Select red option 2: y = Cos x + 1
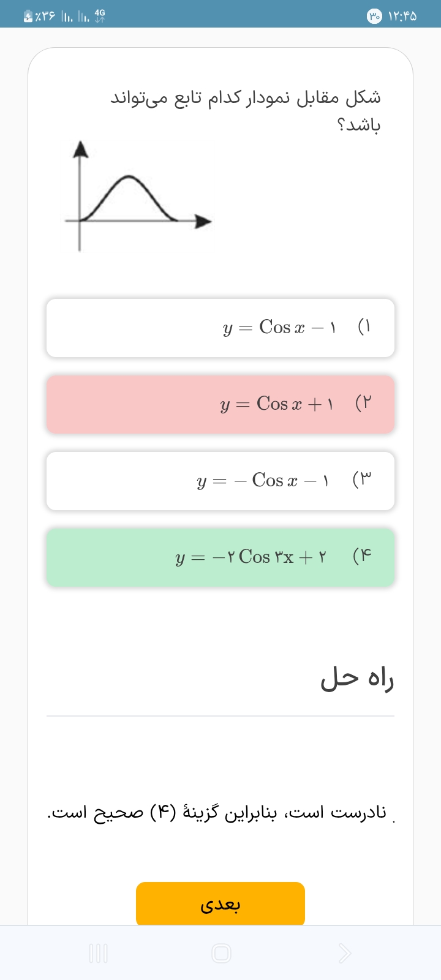This screenshot has width=441, height=980. click(x=221, y=404)
